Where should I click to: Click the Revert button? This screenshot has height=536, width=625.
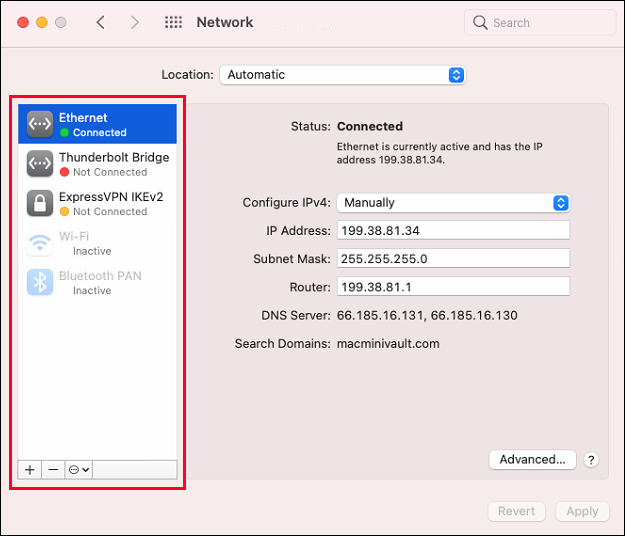click(517, 511)
